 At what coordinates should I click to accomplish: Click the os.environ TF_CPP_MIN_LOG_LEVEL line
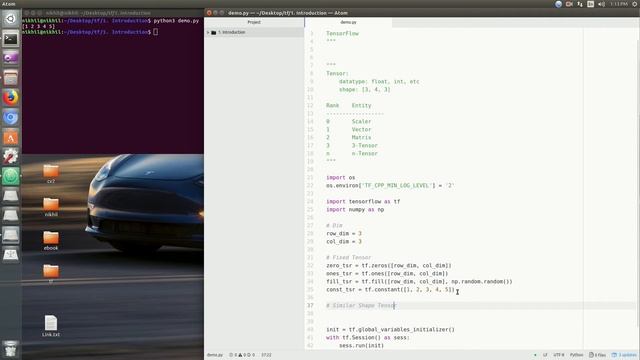click(390, 186)
